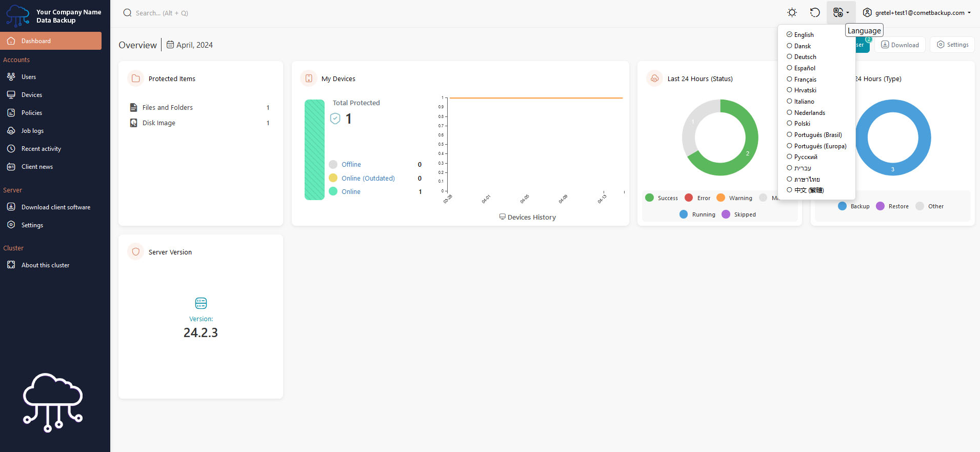This screenshot has width=980, height=452.
Task: Open the April, 2024 date picker
Action: (189, 45)
